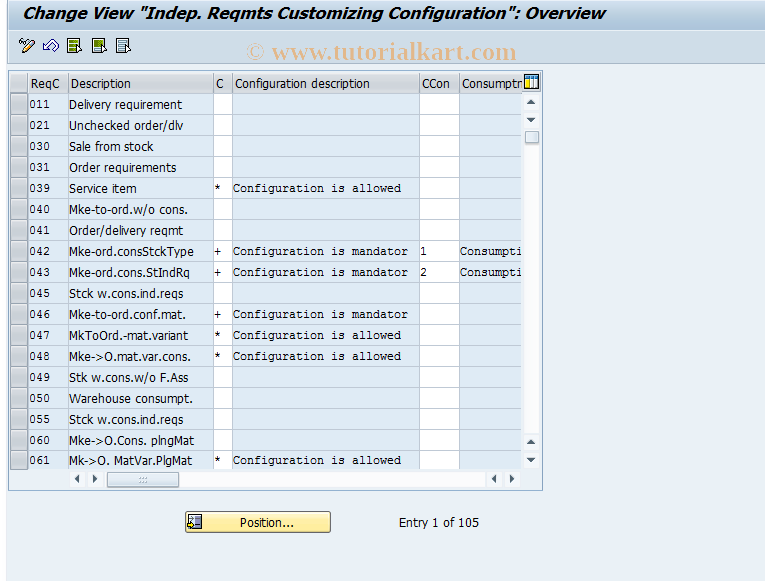Click the vertical scrollbar thumb
Viewport: 765px width, 581px height.
[x=532, y=137]
